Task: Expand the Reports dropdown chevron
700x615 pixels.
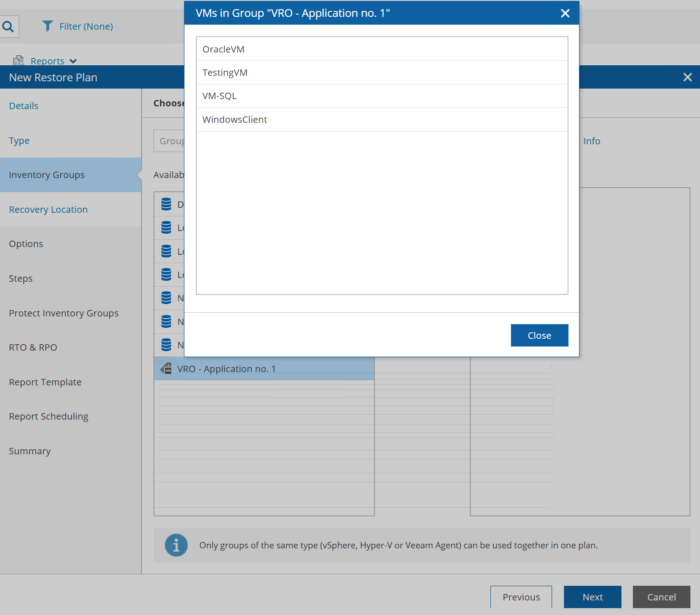Action: click(x=73, y=61)
